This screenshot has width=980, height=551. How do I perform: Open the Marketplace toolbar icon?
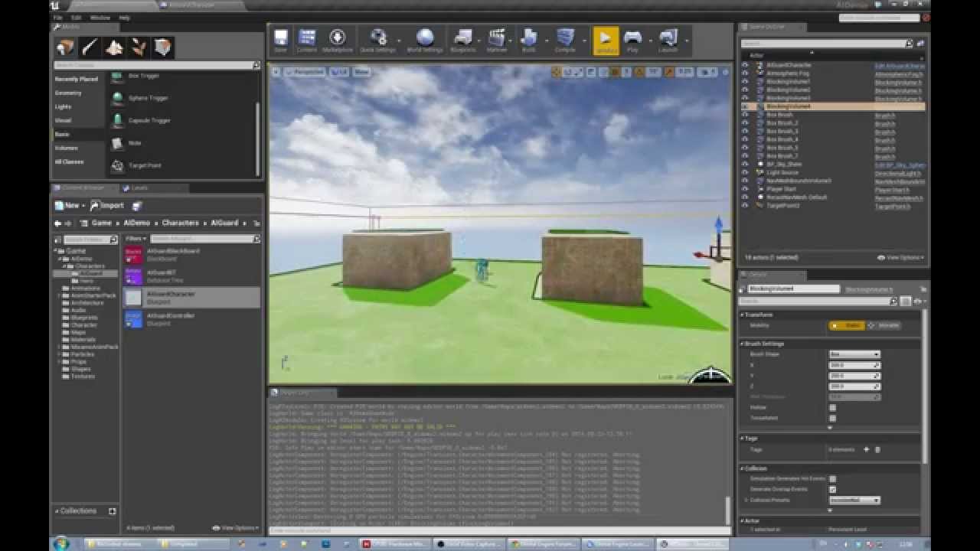[338, 41]
